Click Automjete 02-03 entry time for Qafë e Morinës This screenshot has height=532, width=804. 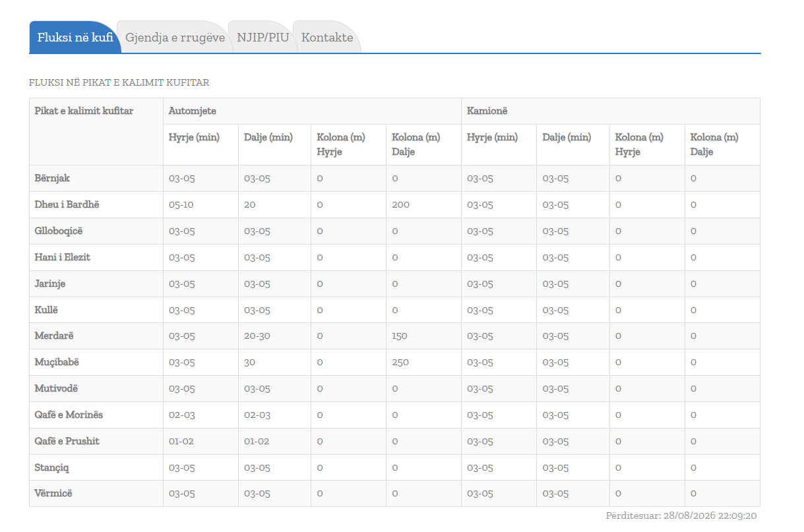pyautogui.click(x=181, y=415)
